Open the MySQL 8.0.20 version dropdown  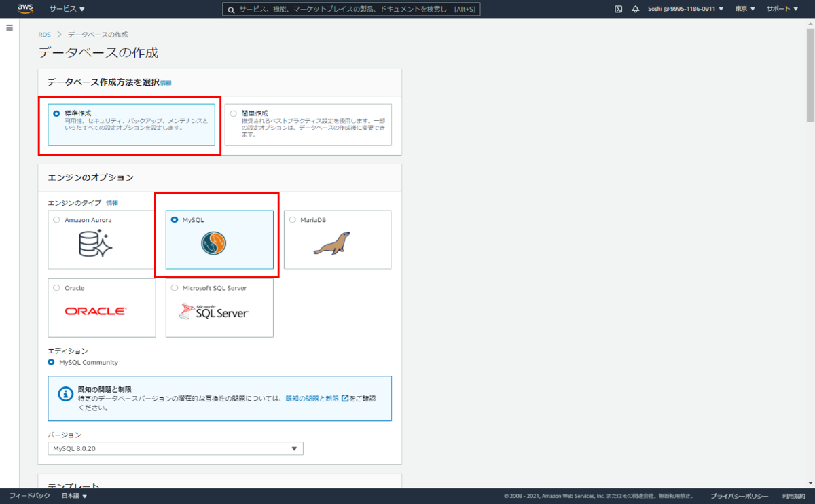(x=175, y=448)
